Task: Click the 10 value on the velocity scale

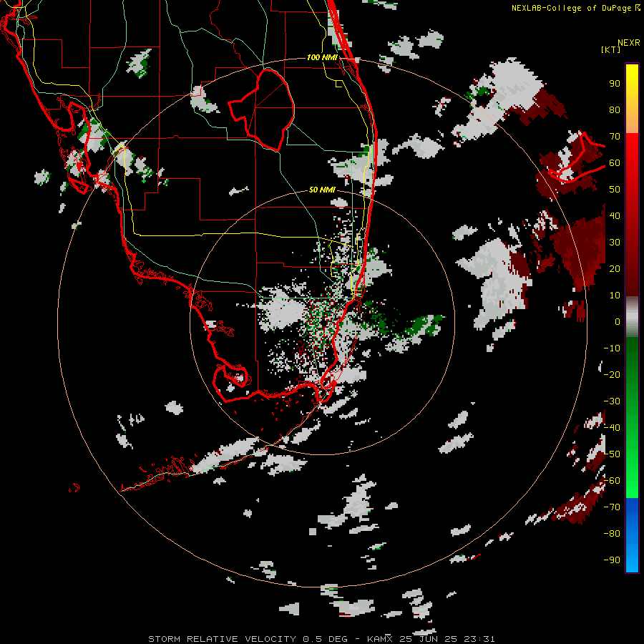Action: [x=615, y=296]
